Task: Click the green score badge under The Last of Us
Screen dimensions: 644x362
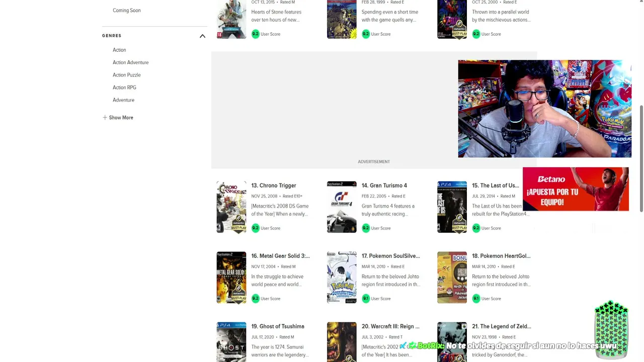Action: 476,228
